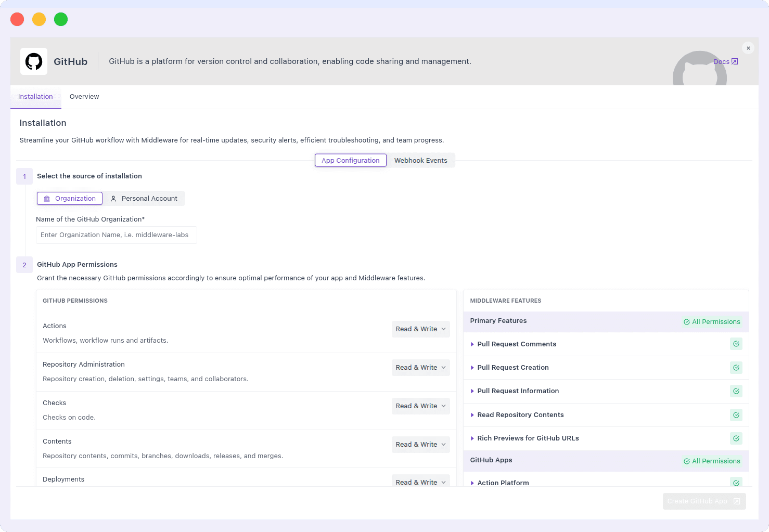
Task: Click the person icon in Personal Account button
Action: tap(113, 198)
